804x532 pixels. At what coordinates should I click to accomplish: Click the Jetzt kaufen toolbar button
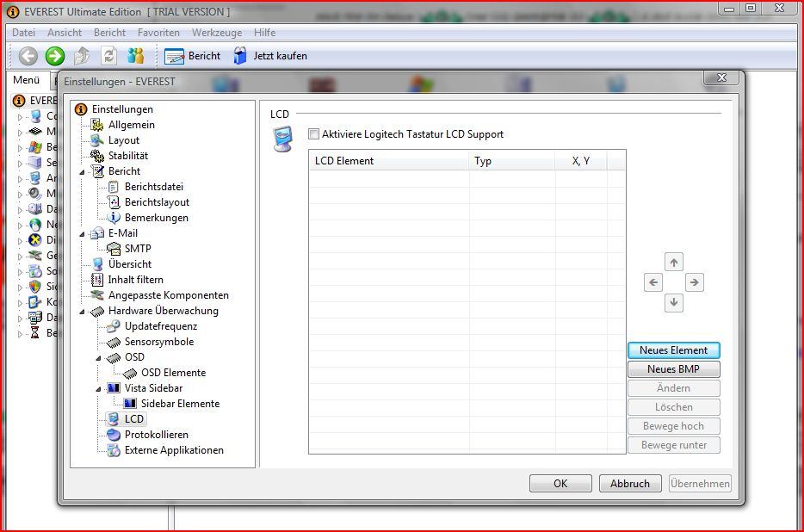[270, 56]
